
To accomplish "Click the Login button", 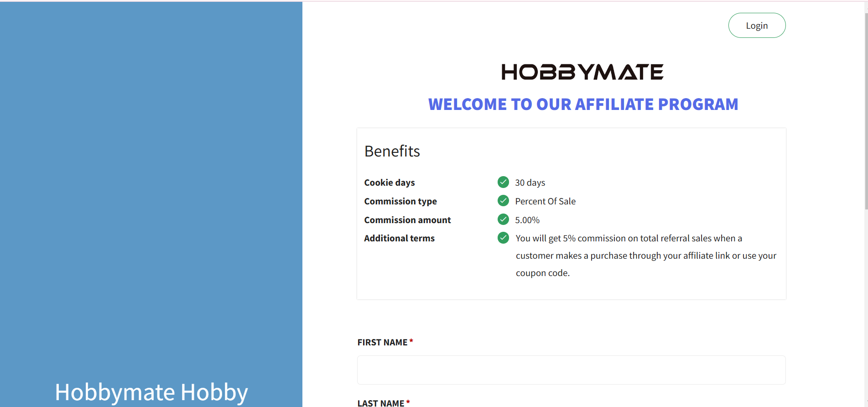I will coord(757,26).
